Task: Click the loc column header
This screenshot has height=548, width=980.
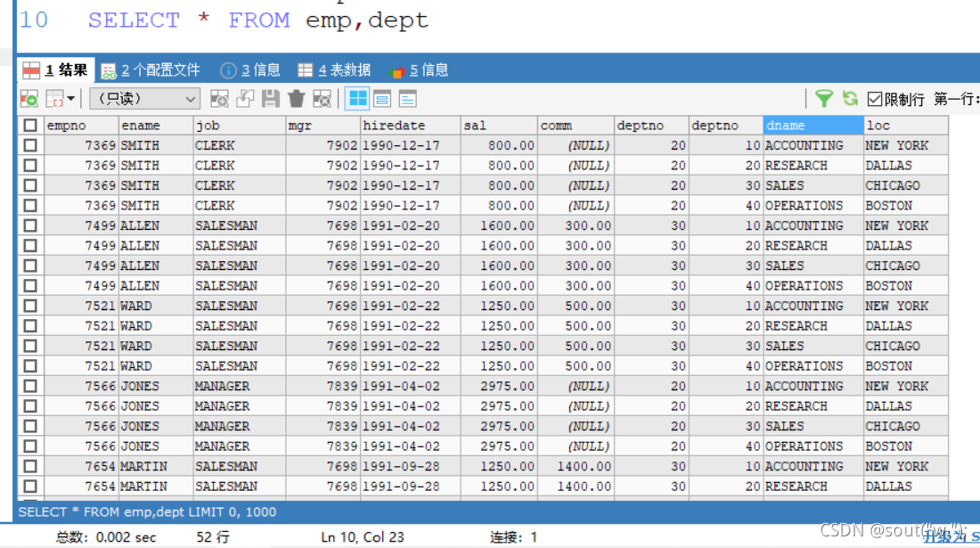Action: click(x=906, y=125)
